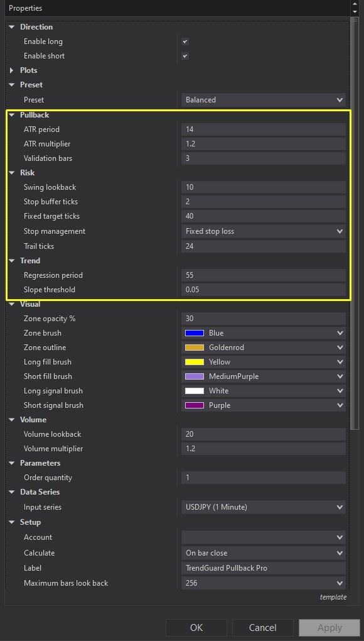Open the Yellow Long fill brush picker
364x641 pixels.
[x=262, y=361]
